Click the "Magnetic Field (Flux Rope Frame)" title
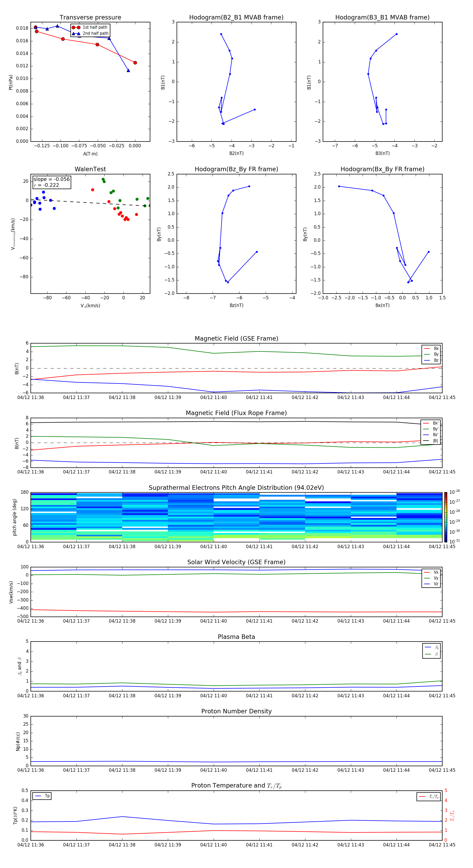Viewport: 473px width, 868px height. (x=236, y=413)
